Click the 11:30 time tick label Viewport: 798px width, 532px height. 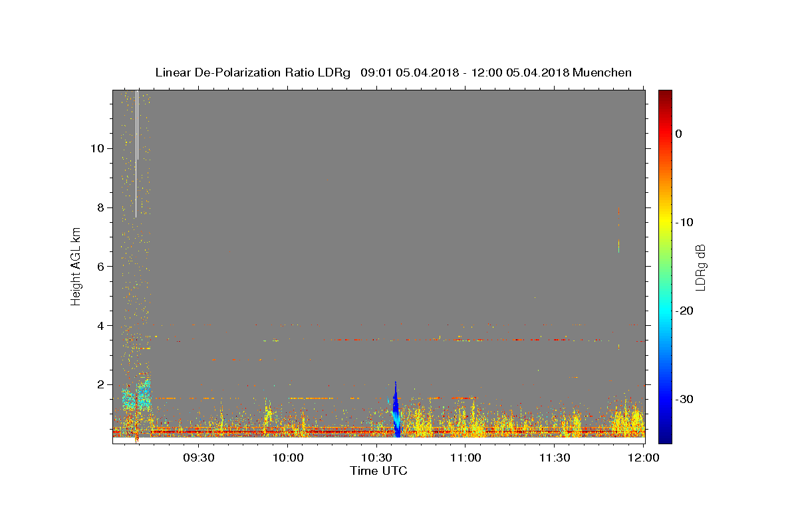click(x=555, y=458)
